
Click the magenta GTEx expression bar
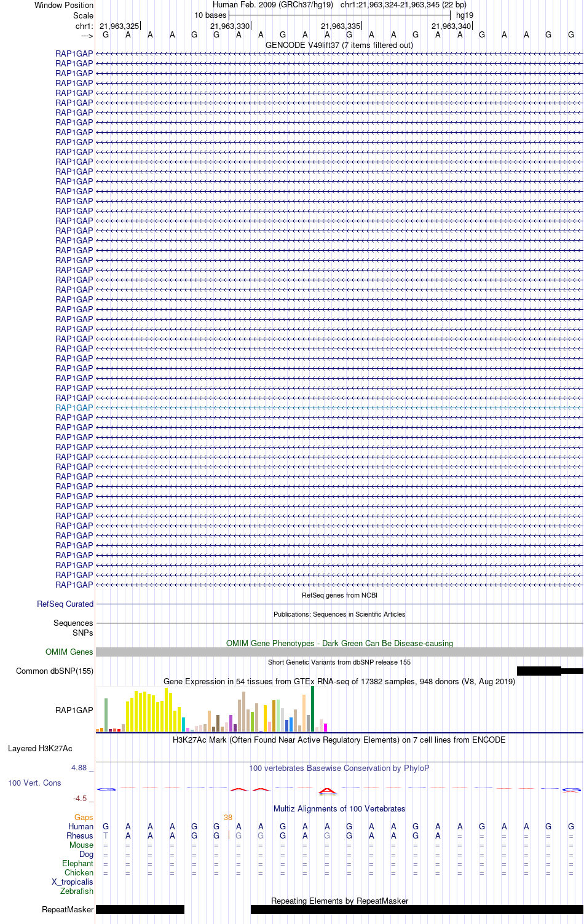pyautogui.click(x=325, y=727)
